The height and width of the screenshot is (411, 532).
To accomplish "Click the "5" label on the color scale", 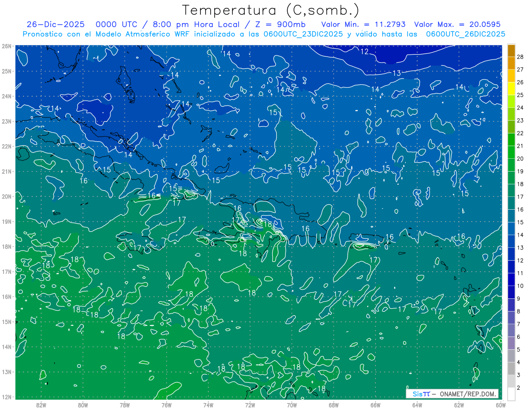I will (518, 350).
